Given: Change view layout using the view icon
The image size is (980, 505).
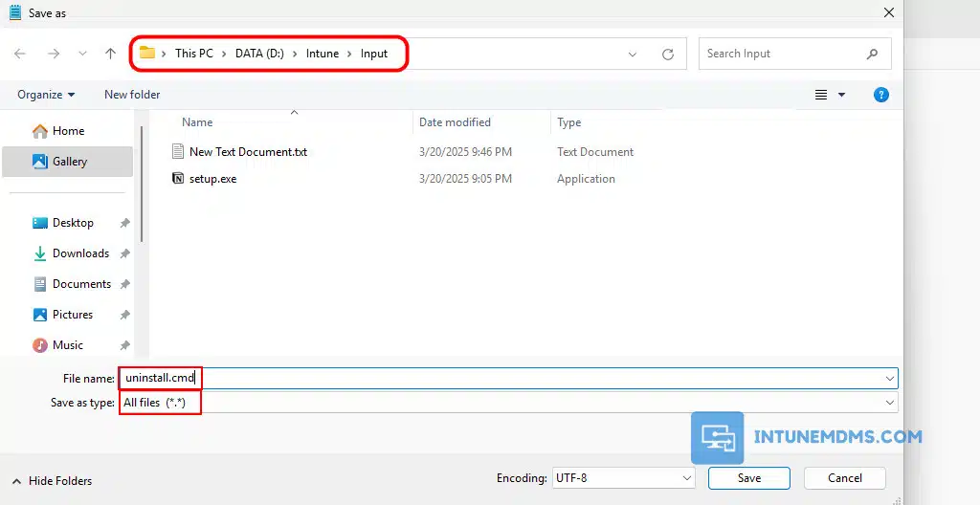Looking at the screenshot, I should (821, 95).
